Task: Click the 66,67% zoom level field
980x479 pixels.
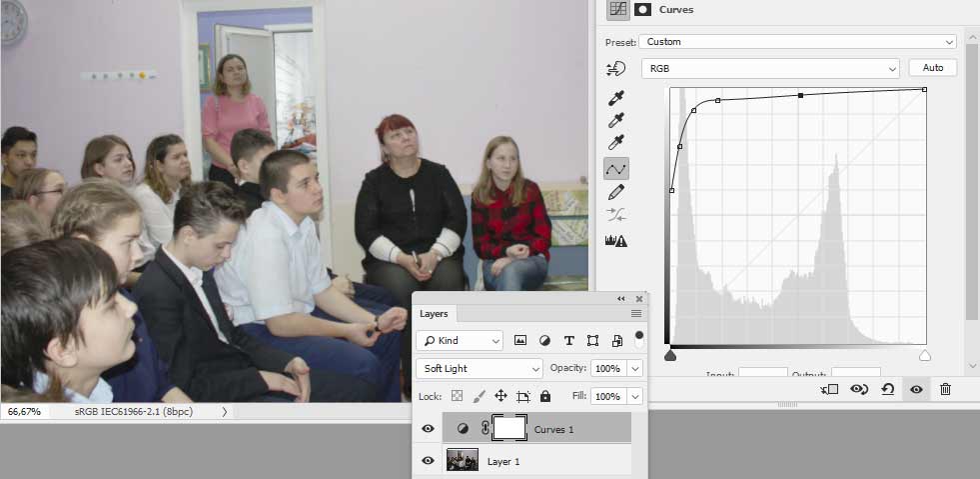Action: point(24,411)
